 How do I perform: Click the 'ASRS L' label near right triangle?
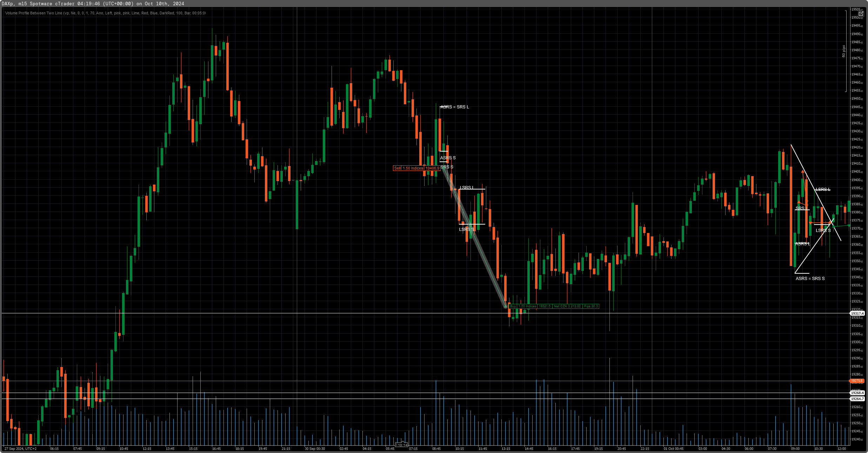[x=802, y=244]
